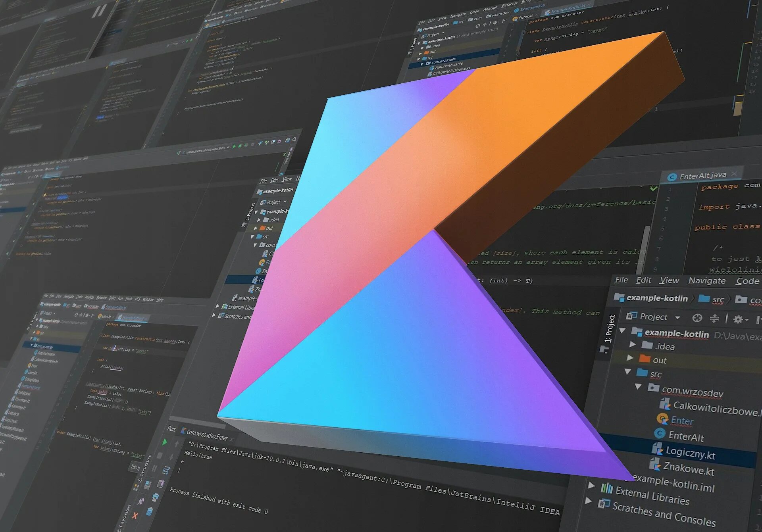Click the Debug bug icon in main toolbar

pyautogui.click(x=240, y=146)
